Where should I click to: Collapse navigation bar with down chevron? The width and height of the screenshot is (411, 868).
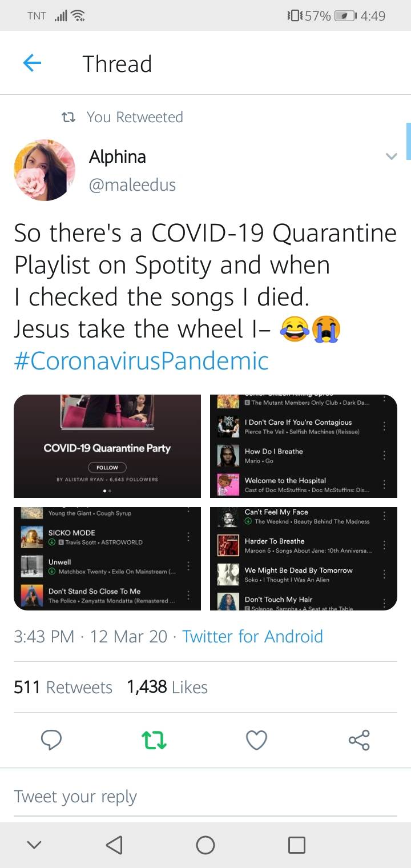click(34, 845)
